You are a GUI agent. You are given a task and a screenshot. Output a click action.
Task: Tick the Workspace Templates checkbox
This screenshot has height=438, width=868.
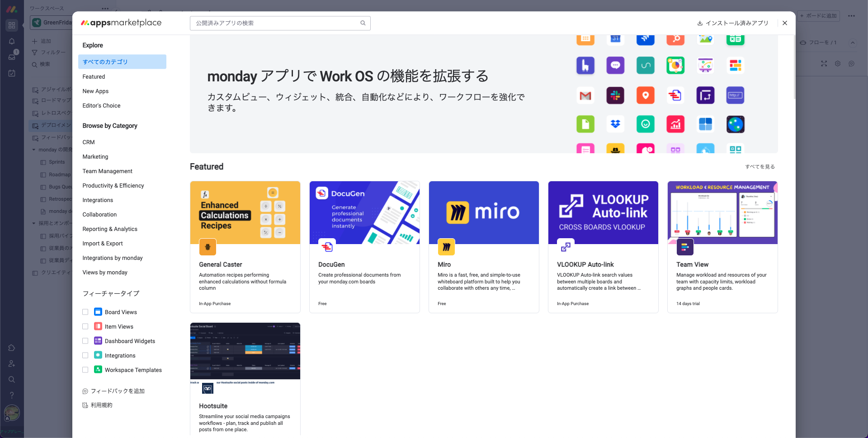point(85,370)
